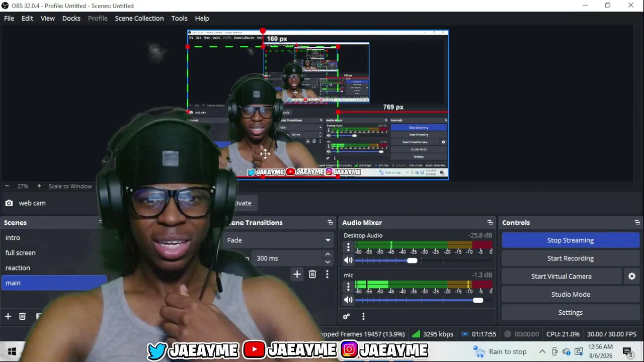This screenshot has height=362, width=644.
Task: Click the -25.8 dB Desktop Audio level
Action: [480, 235]
